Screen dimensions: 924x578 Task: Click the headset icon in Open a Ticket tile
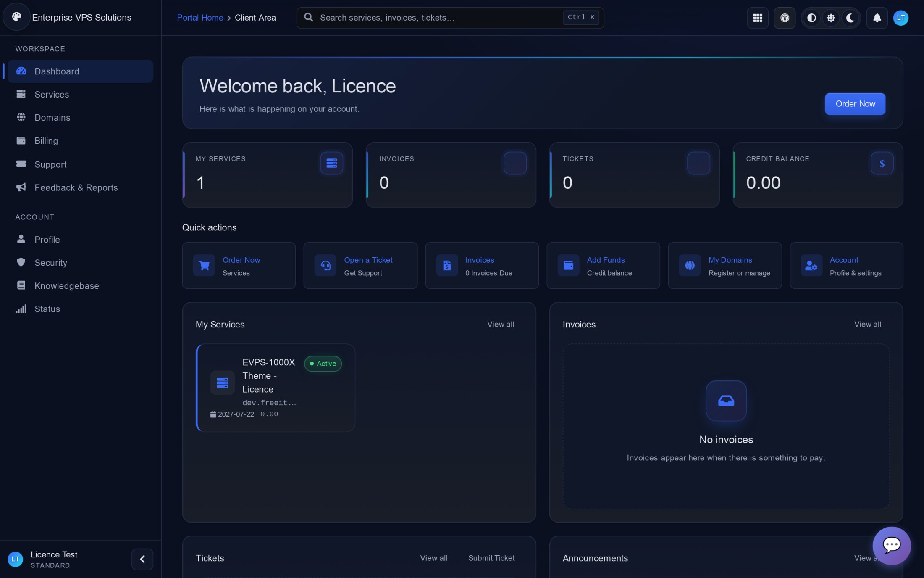(x=325, y=266)
